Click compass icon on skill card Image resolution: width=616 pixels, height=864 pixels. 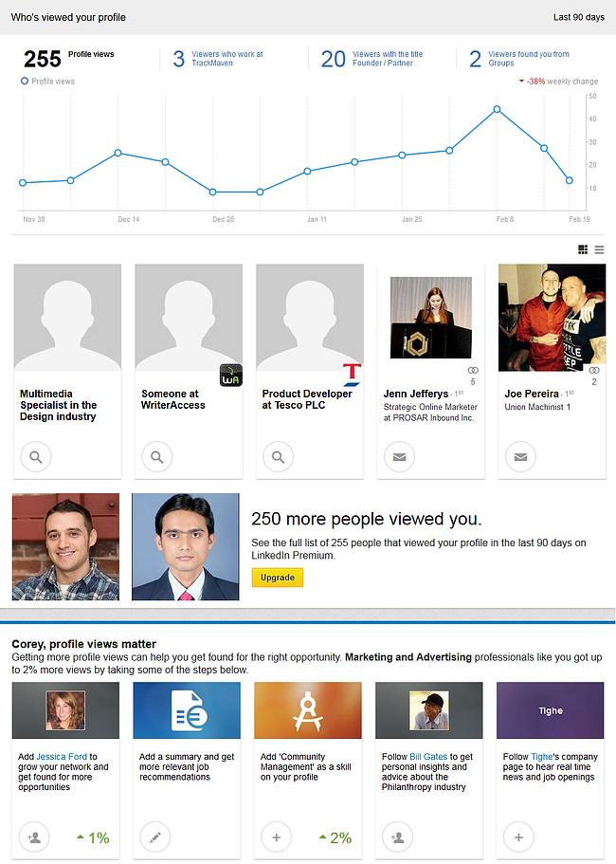[308, 711]
